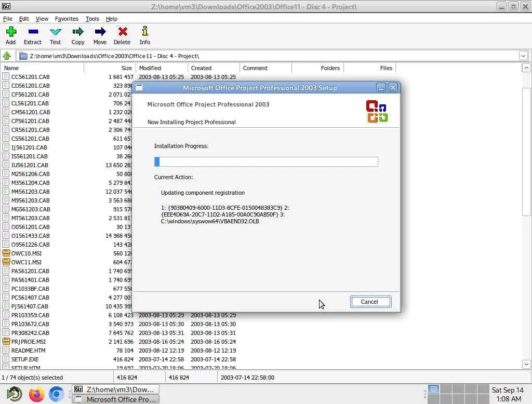Close the Office setup dialog
Screen dimensions: 532x404
point(393,88)
